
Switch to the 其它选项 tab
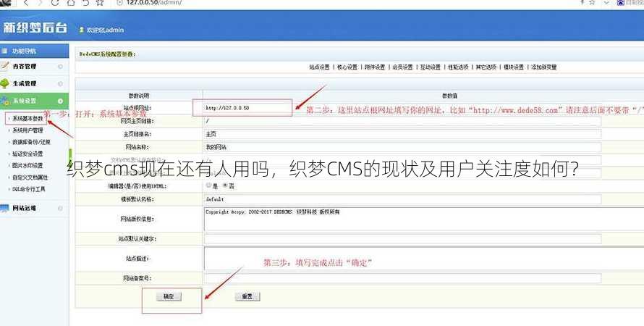(x=486, y=67)
